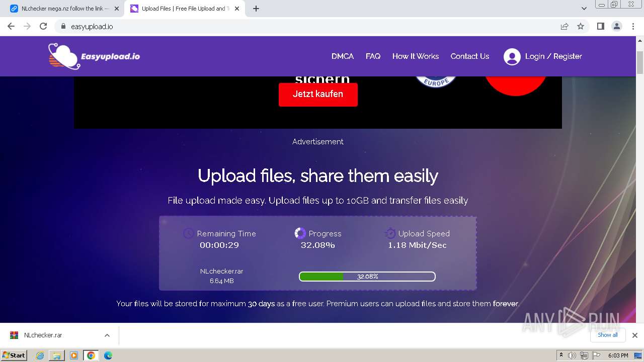644x362 pixels.
Task: Expand the NLchecker.rar download options chevron
Action: [x=107, y=335]
